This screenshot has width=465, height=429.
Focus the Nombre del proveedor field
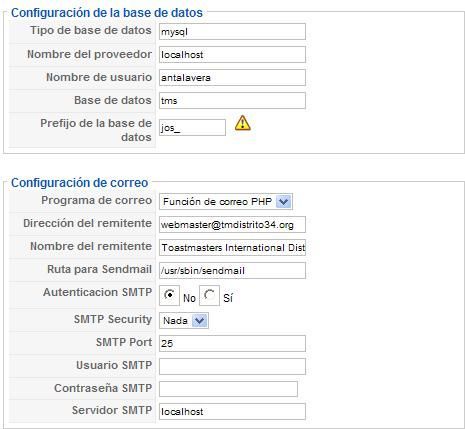[x=232, y=55]
